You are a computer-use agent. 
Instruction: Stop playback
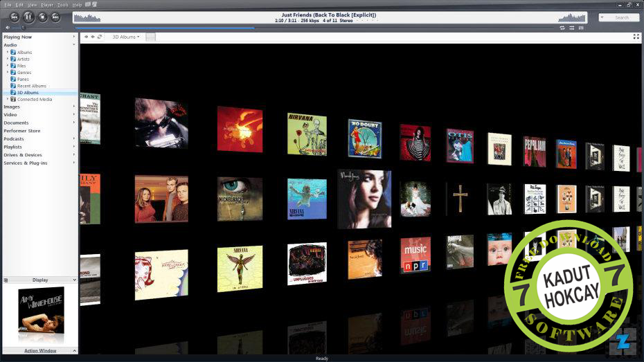pyautogui.click(x=42, y=17)
